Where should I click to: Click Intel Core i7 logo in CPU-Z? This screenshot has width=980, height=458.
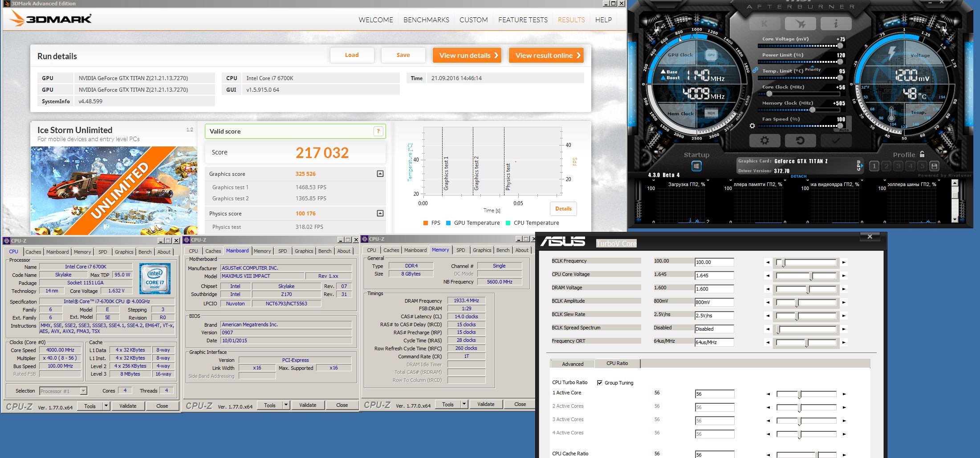click(155, 279)
